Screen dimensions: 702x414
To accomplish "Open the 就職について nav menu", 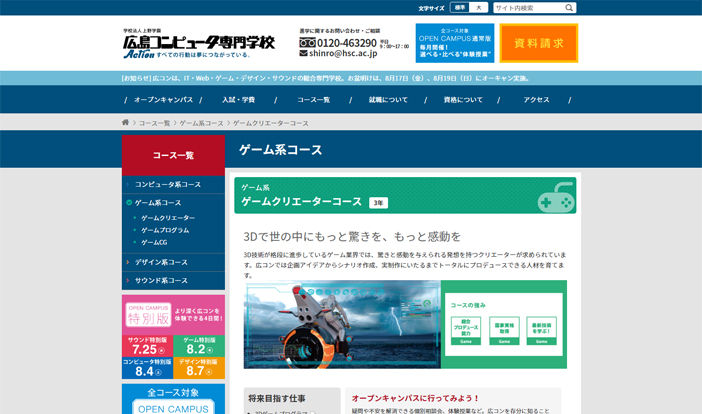I will (x=388, y=100).
